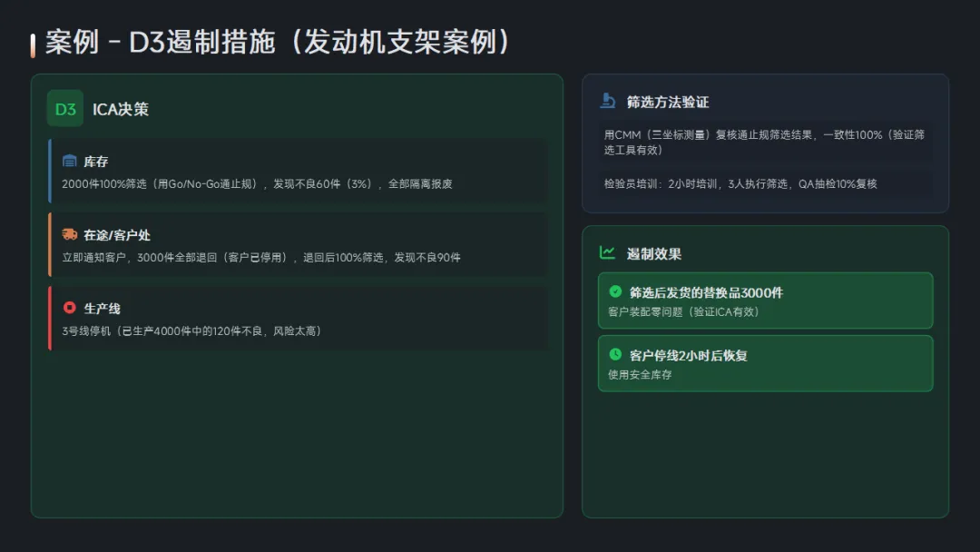Open the 筛选后发货的替换品3000件 result card
Image resolution: width=980 pixels, height=552 pixels.
tap(766, 301)
